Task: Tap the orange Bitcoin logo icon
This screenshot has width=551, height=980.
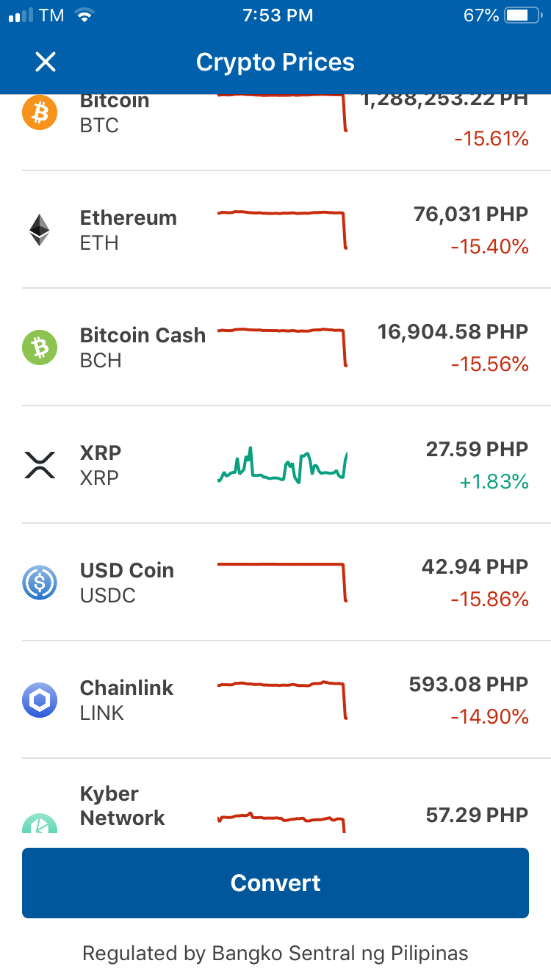Action: [40, 112]
